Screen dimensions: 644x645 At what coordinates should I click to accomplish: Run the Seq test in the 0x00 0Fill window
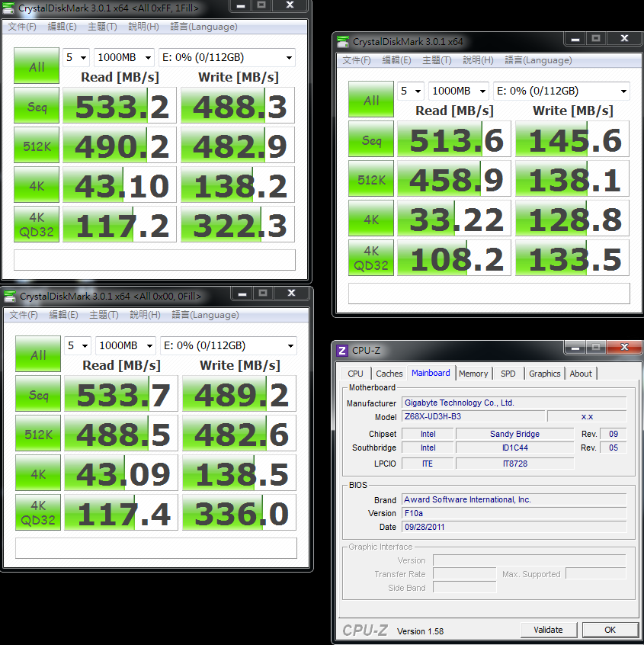pyautogui.click(x=38, y=393)
